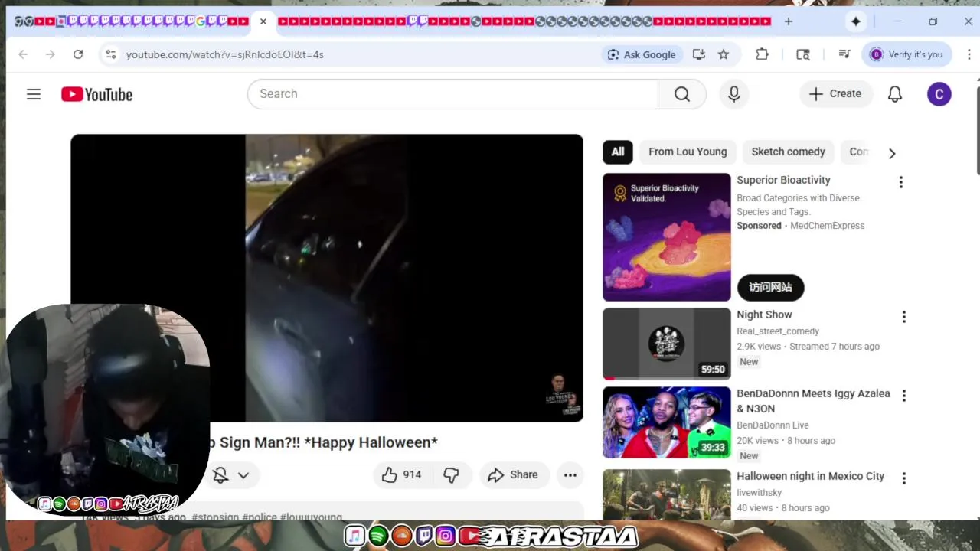Image resolution: width=980 pixels, height=551 pixels.
Task: Click the address bar URL
Action: pyautogui.click(x=225, y=54)
